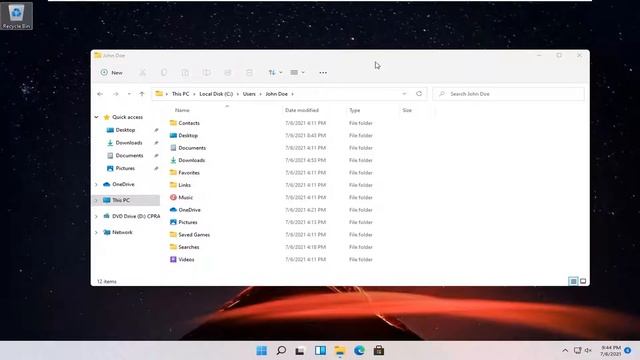This screenshot has width=640, height=360.
Task: Select the Links folder
Action: coord(184,185)
